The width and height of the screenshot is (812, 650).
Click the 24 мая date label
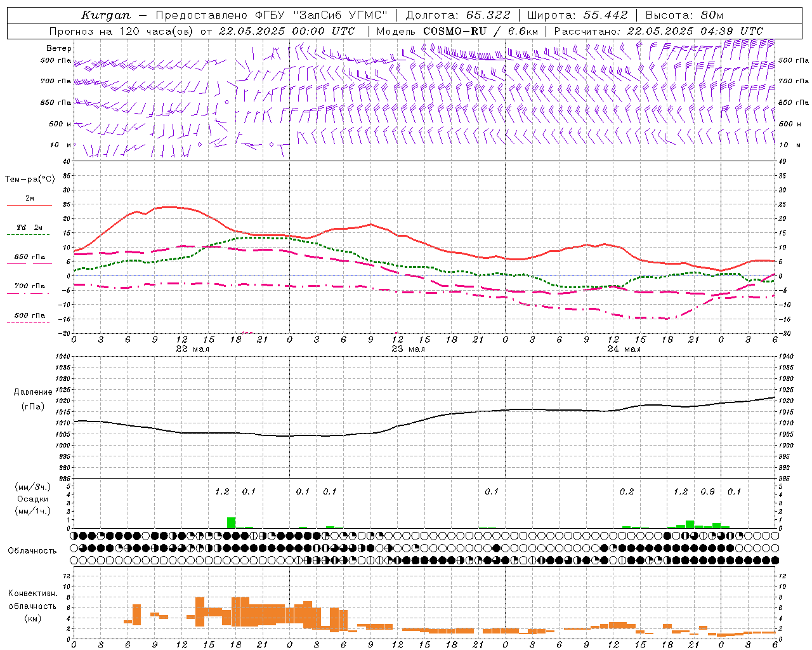point(624,349)
